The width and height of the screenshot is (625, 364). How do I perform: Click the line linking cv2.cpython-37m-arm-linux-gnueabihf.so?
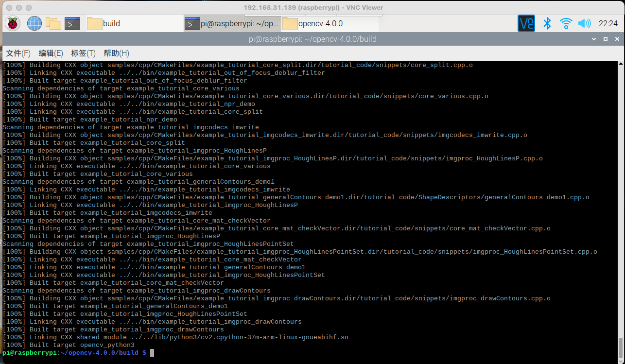tap(175, 337)
